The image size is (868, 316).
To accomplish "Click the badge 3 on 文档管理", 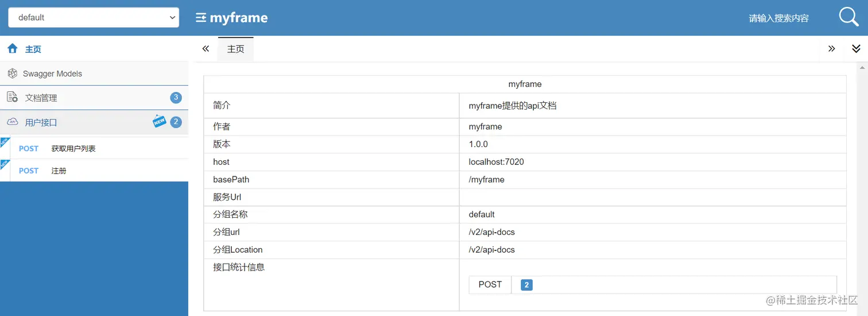I will [x=176, y=98].
